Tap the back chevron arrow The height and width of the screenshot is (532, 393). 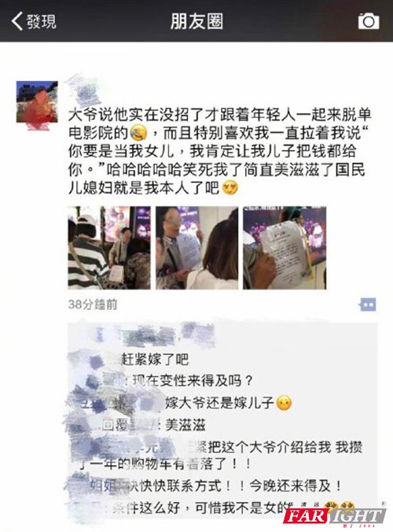[x=17, y=21]
